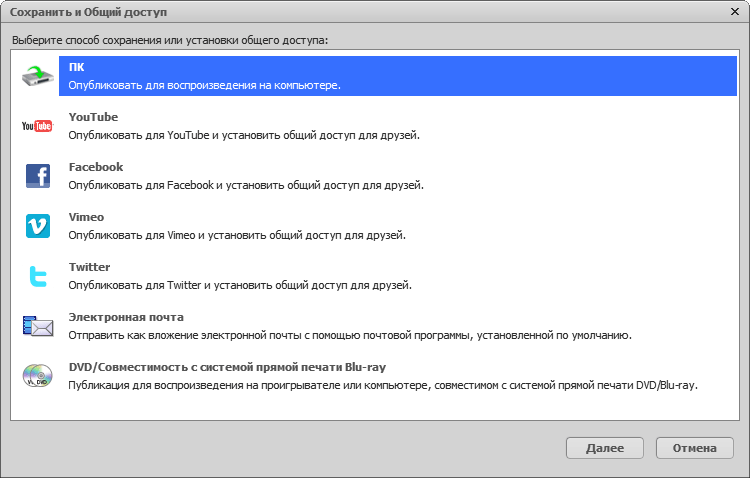
Task: Select the DVD/Blu-ray compatibility option title
Action: coord(227,367)
